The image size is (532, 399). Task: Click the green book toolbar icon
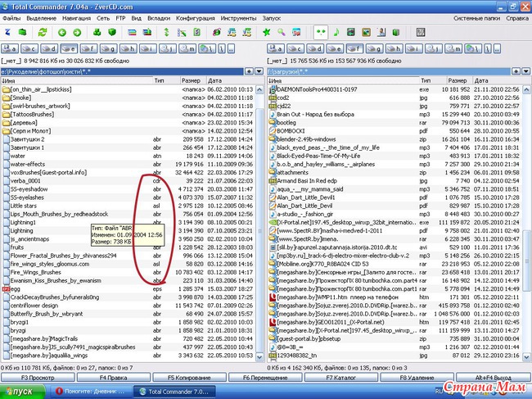tap(396, 32)
